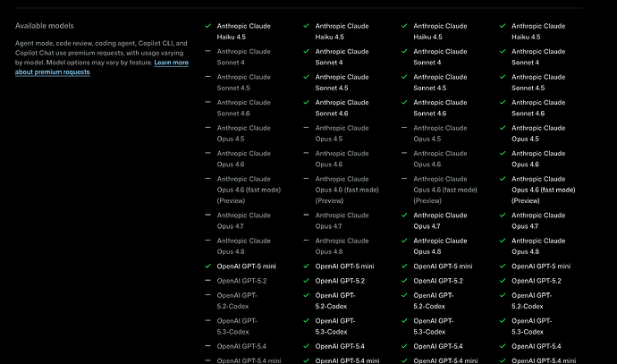Click OpenAI GPT-5 mini label in first plan column
617x364 pixels.
[246, 267]
